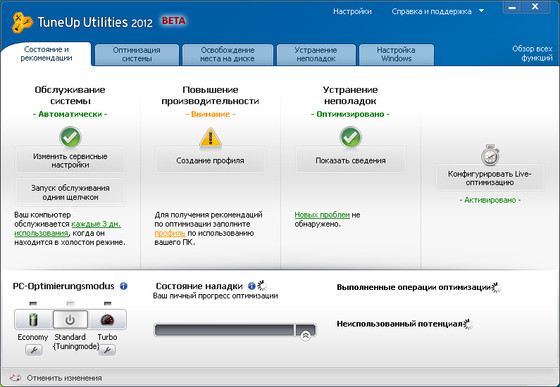
Task: Open the info icon beside Состояние наладки
Action: 251,286
